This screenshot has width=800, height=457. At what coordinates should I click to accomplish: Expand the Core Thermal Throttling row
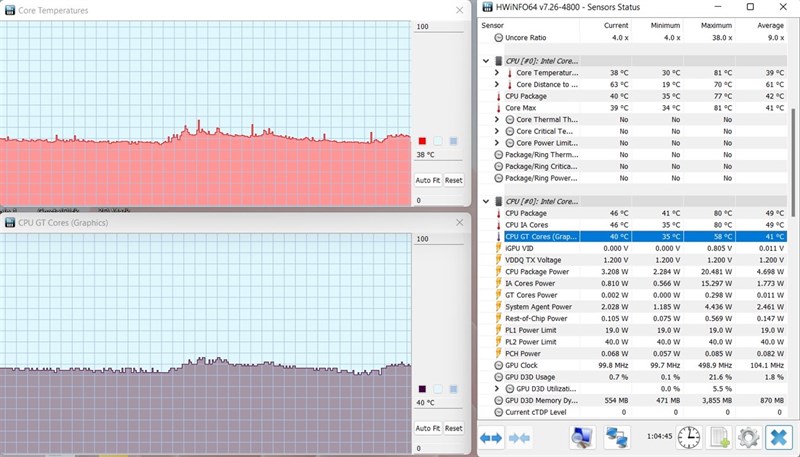[x=496, y=119]
